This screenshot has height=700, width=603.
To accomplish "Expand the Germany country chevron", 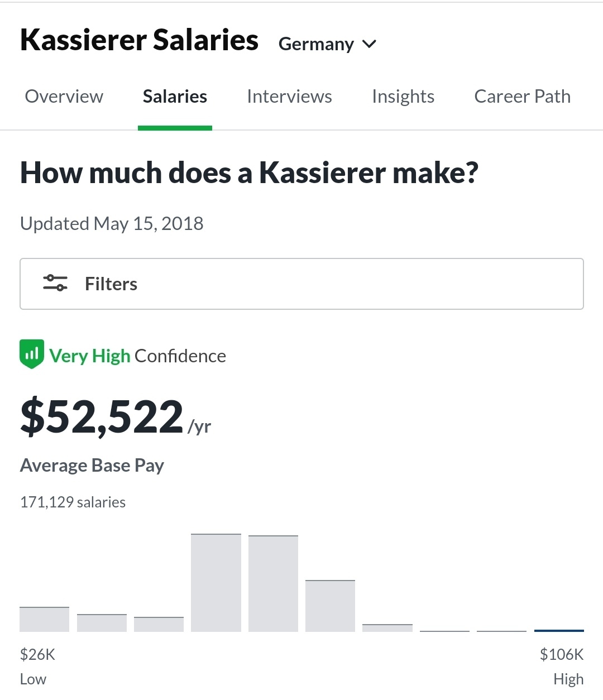I will (369, 44).
